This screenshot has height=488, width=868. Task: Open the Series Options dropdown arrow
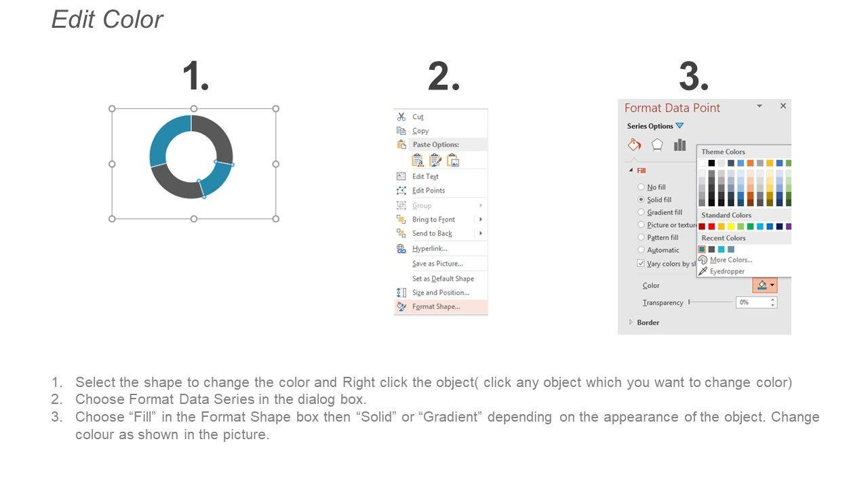click(x=679, y=126)
